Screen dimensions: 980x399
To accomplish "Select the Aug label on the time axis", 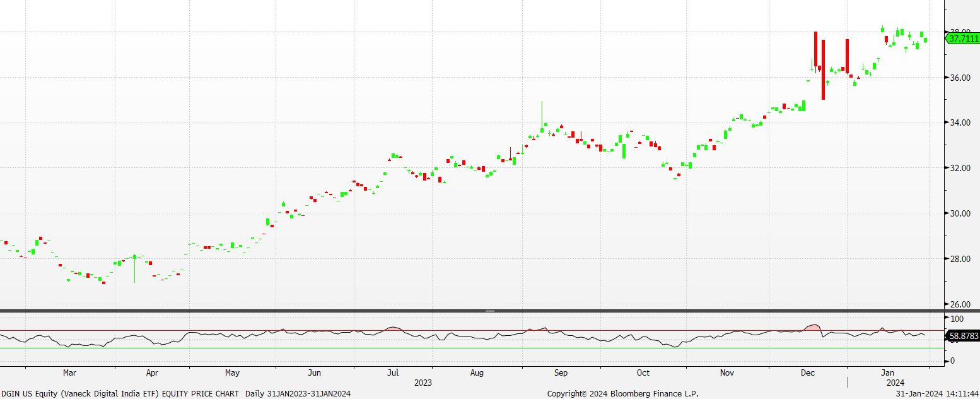I will (x=477, y=373).
